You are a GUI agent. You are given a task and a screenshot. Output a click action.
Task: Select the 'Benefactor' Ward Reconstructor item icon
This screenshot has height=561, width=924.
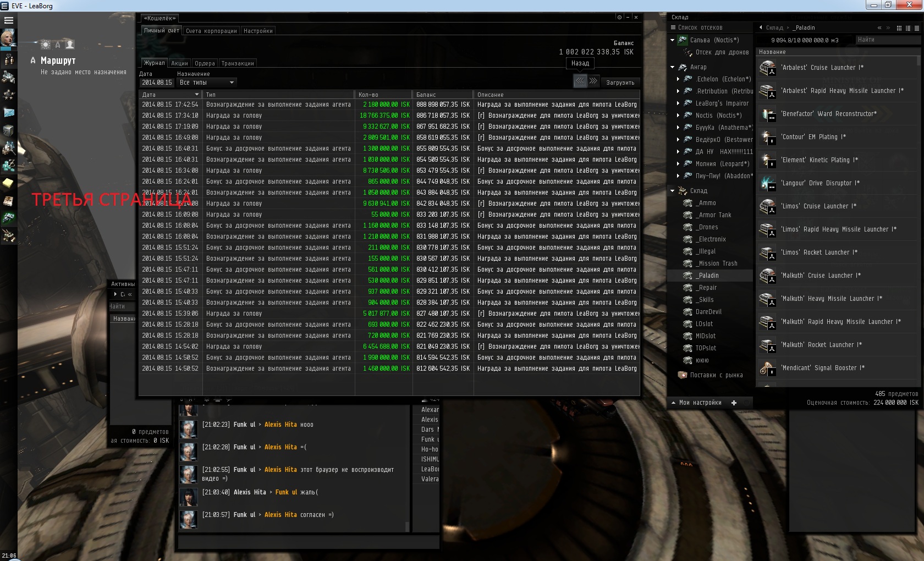tap(768, 114)
